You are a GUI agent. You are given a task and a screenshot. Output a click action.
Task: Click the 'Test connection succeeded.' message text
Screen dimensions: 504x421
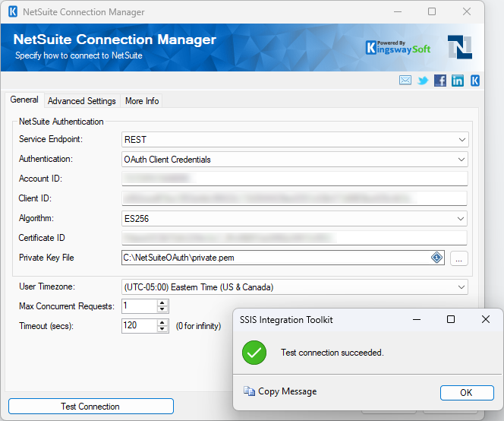click(332, 353)
